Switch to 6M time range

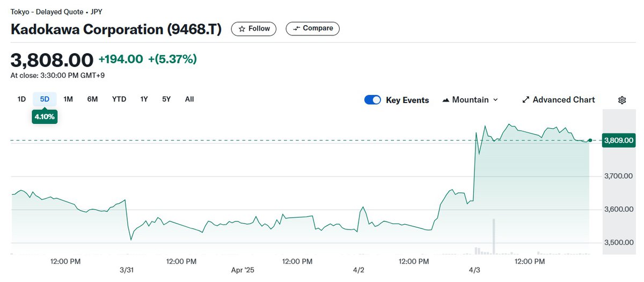click(92, 99)
